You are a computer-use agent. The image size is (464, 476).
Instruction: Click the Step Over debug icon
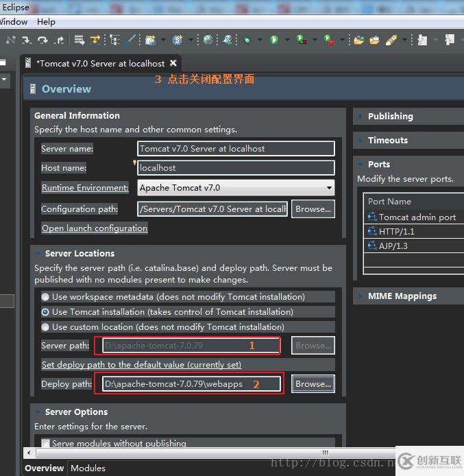click(x=42, y=40)
